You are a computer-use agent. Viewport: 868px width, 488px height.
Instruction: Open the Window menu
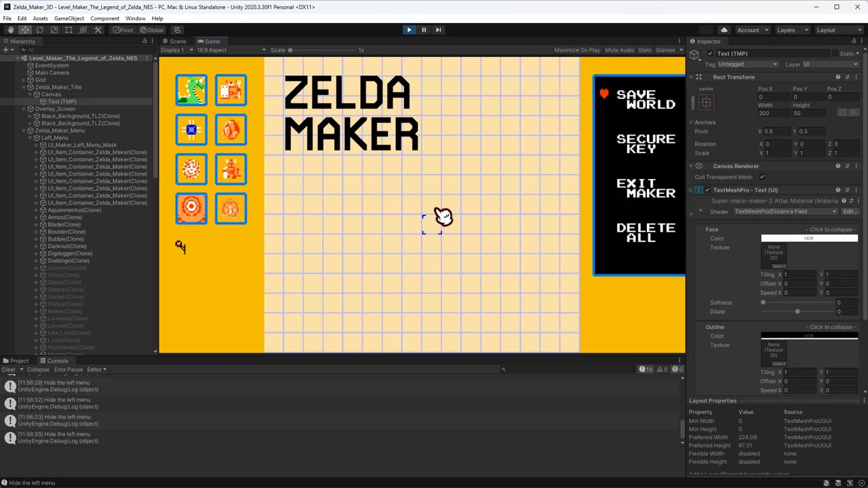point(135,18)
